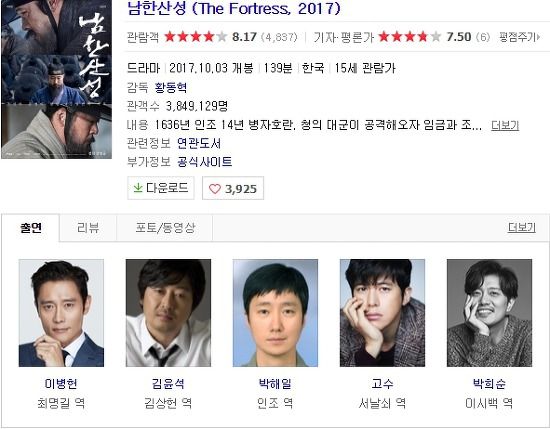Click 이병헌 actor photo

(x=61, y=313)
